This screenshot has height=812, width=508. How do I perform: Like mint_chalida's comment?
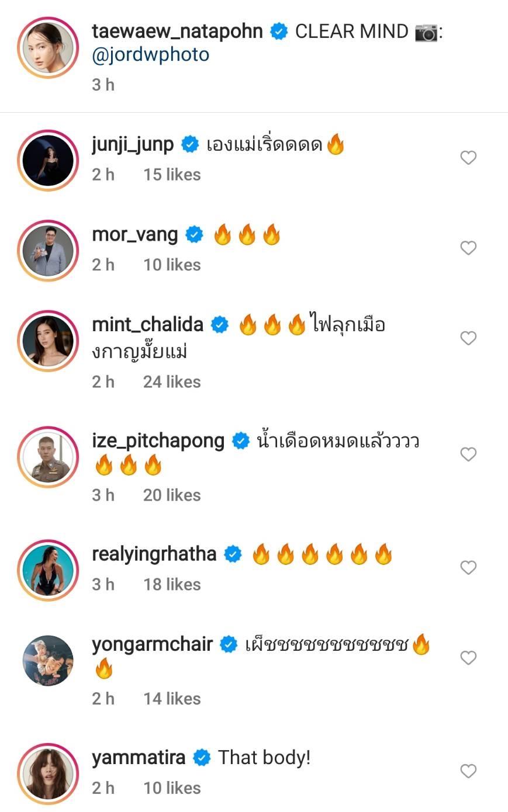pyautogui.click(x=468, y=338)
